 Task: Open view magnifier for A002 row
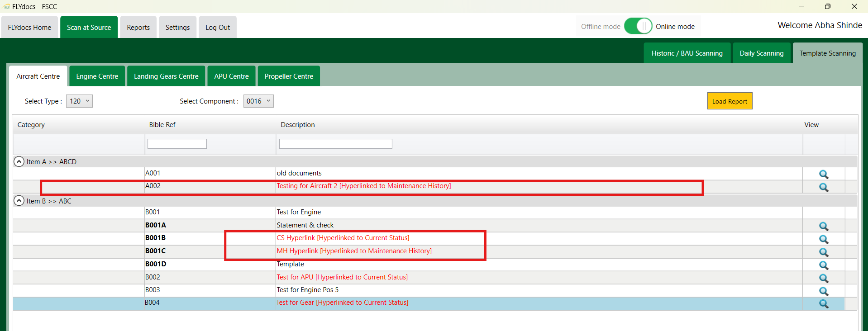tap(824, 187)
